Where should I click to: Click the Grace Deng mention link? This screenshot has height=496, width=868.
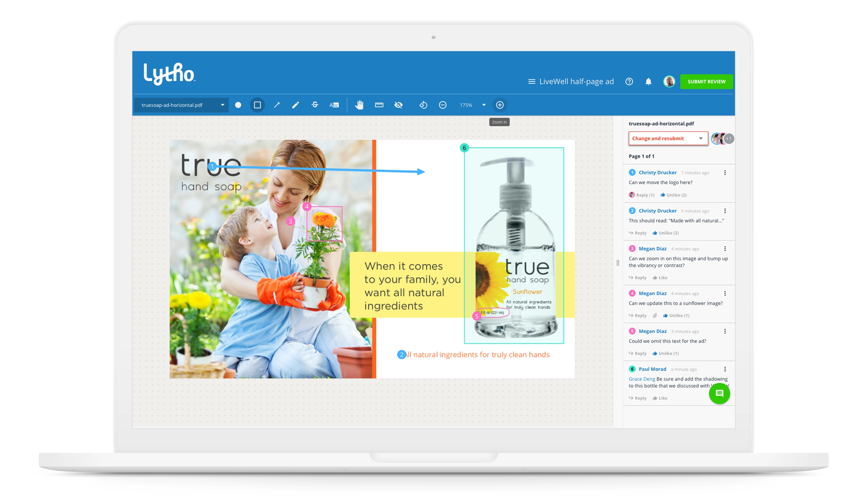642,379
